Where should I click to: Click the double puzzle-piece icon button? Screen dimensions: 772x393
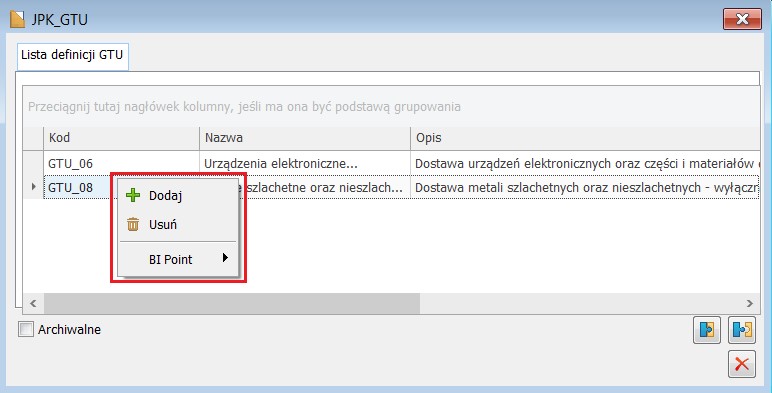pyautogui.click(x=741, y=329)
